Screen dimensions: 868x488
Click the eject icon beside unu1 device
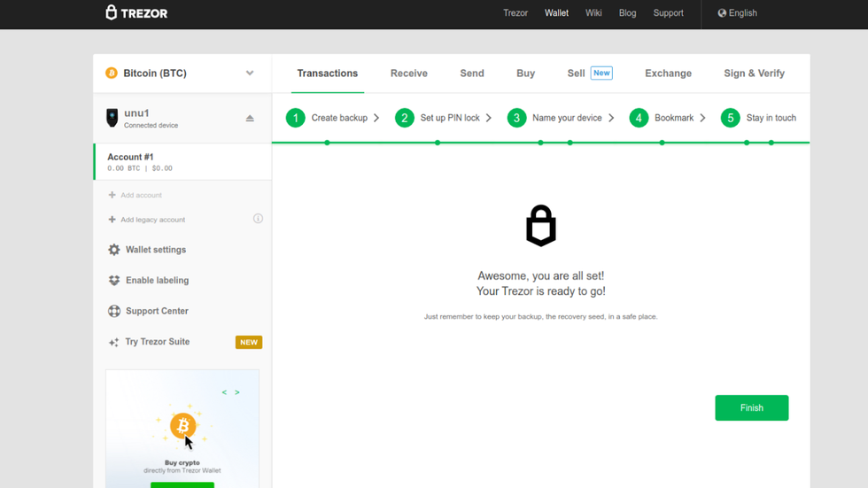point(250,119)
